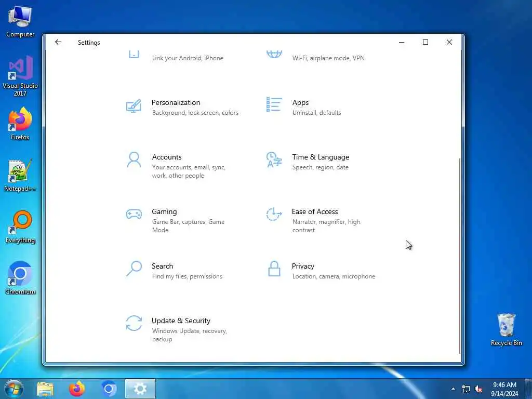Open the Time & Language icon
Screen dimensions: 532x399
tap(274, 160)
